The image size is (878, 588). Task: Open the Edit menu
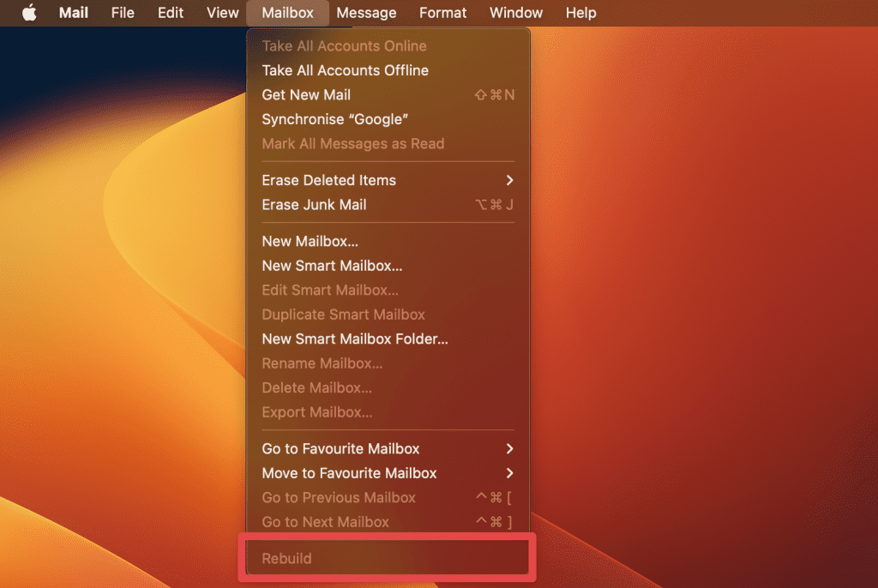[171, 12]
